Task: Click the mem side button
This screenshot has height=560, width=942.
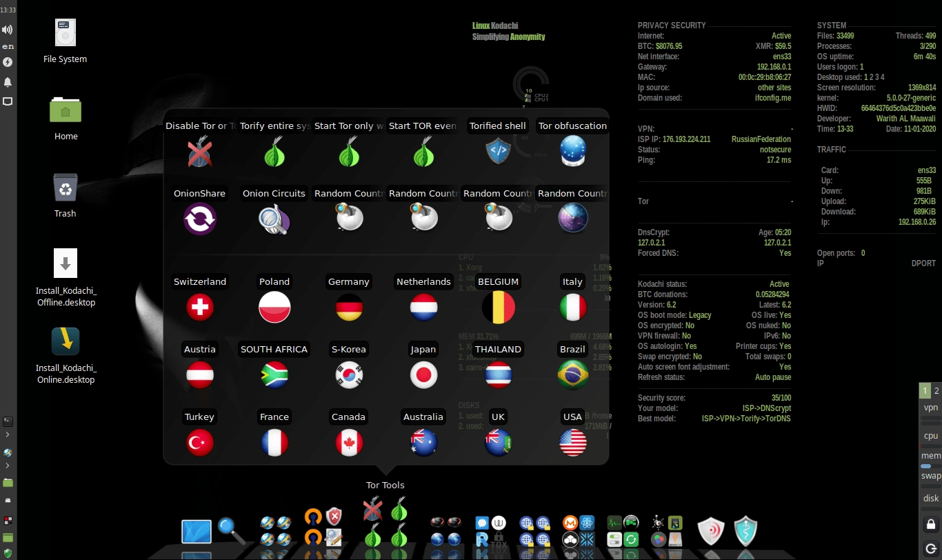Action: pyautogui.click(x=931, y=456)
